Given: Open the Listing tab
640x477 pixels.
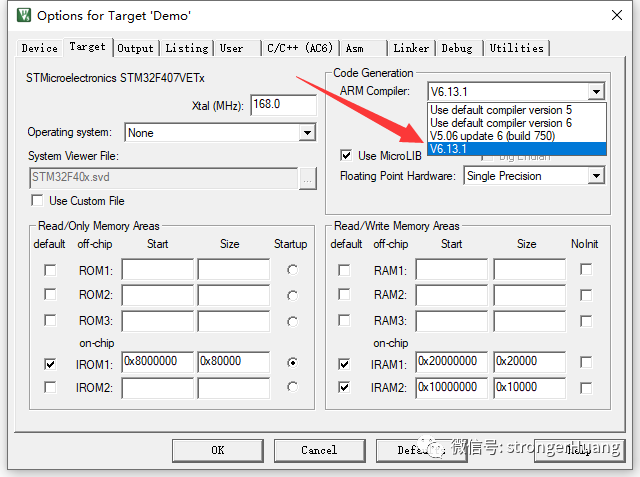Looking at the screenshot, I should [x=187, y=48].
